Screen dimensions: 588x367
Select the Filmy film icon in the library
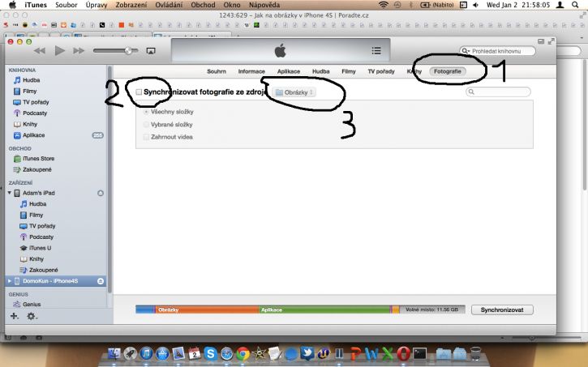(x=17, y=91)
